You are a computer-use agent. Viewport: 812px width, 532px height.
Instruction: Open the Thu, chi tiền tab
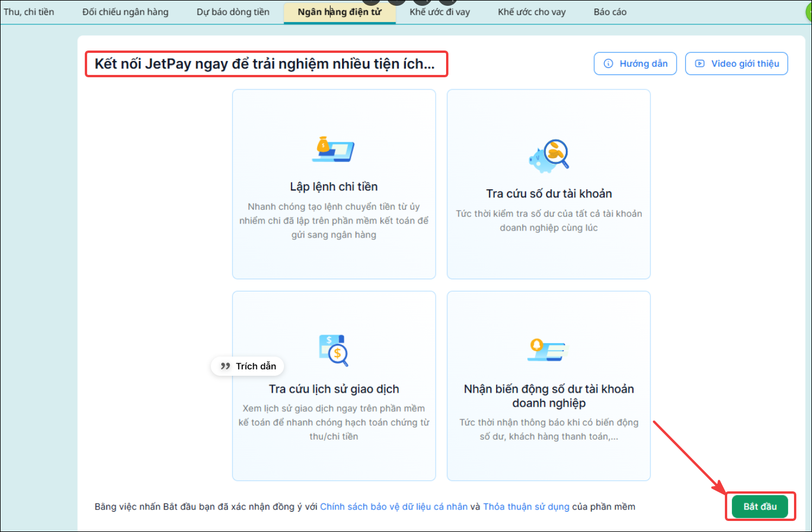[x=29, y=12]
